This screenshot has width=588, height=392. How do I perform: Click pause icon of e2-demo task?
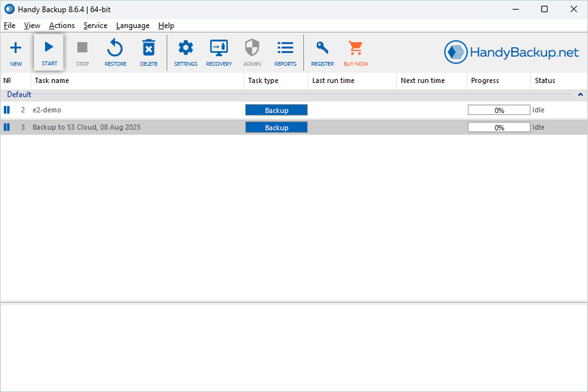[7, 110]
